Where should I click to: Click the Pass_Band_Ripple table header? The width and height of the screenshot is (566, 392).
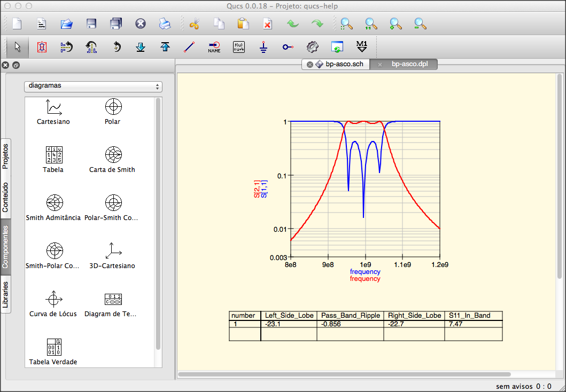(x=351, y=316)
